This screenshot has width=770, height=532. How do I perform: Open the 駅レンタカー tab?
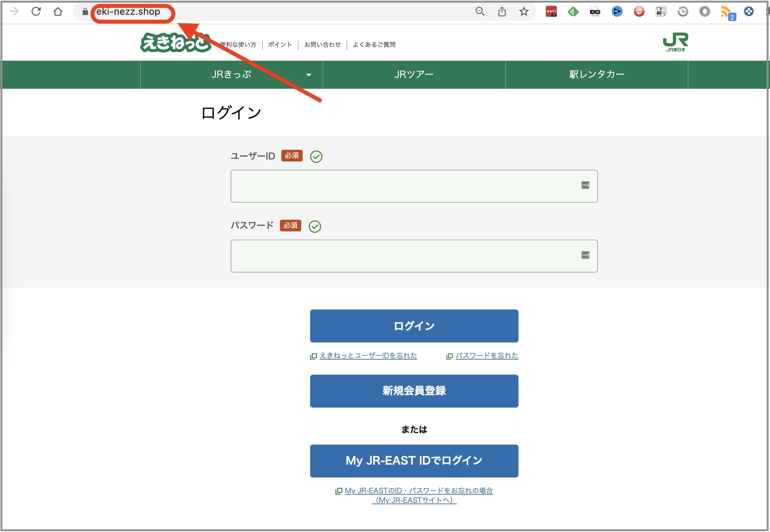tap(597, 74)
